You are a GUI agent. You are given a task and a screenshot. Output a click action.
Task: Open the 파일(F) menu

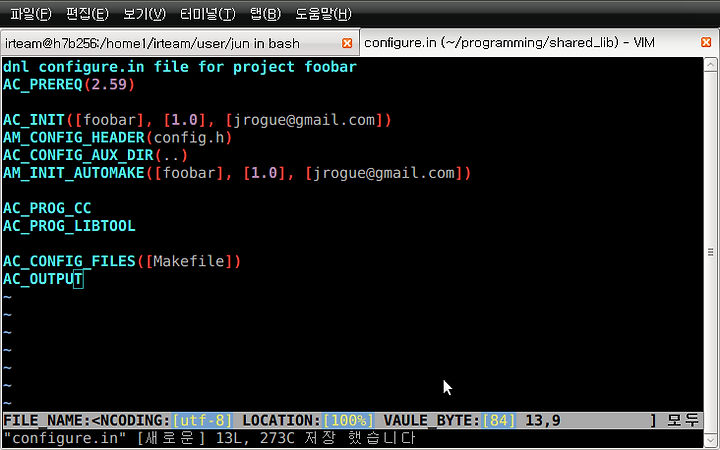pos(31,14)
